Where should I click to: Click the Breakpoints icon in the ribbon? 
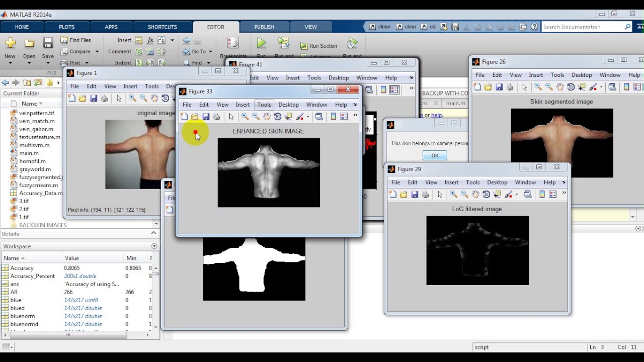pyautogui.click(x=233, y=44)
